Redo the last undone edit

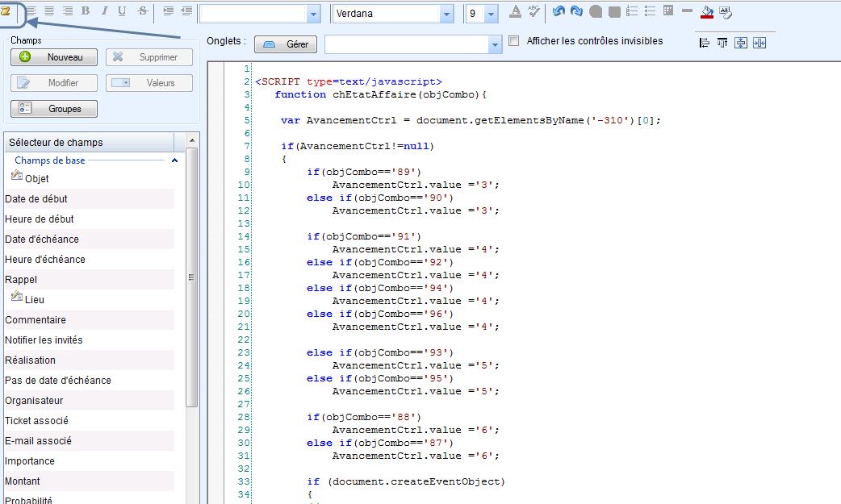pos(576,11)
